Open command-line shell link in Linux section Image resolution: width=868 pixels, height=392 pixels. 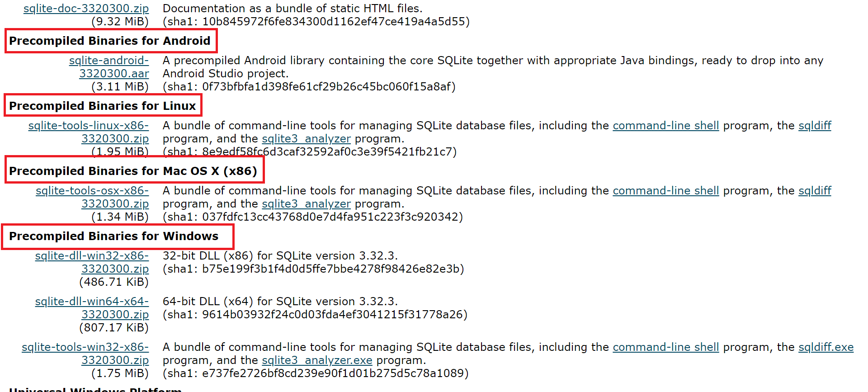pos(665,126)
